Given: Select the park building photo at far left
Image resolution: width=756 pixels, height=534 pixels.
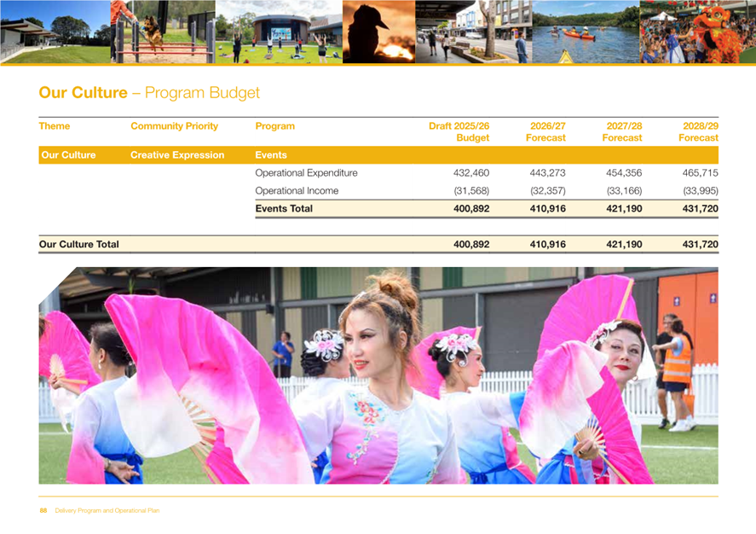Looking at the screenshot, I should [53, 32].
